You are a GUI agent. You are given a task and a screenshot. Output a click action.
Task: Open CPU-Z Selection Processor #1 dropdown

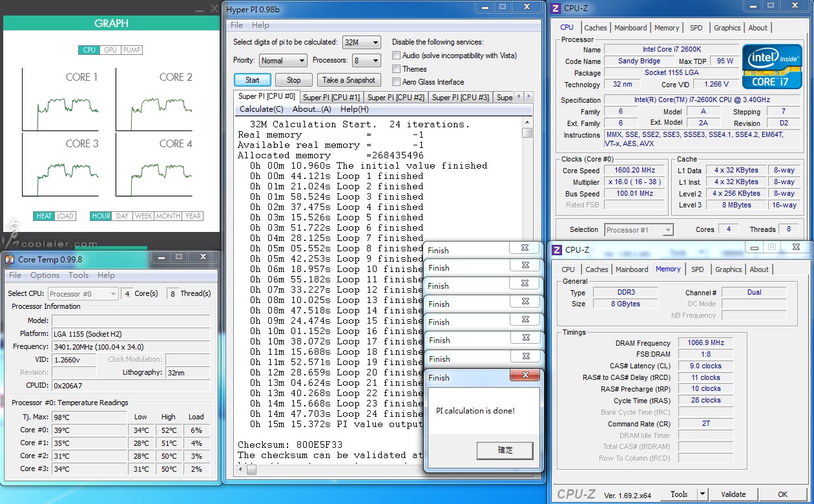pos(639,230)
